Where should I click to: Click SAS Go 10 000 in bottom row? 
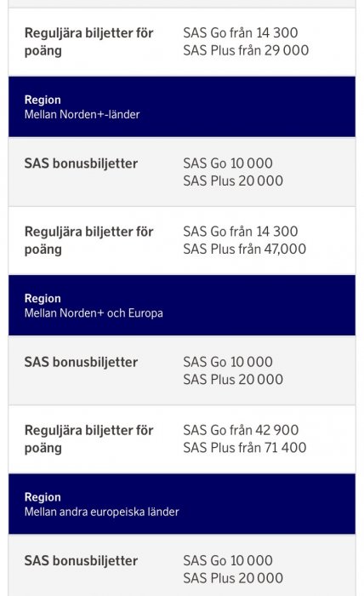(x=228, y=560)
